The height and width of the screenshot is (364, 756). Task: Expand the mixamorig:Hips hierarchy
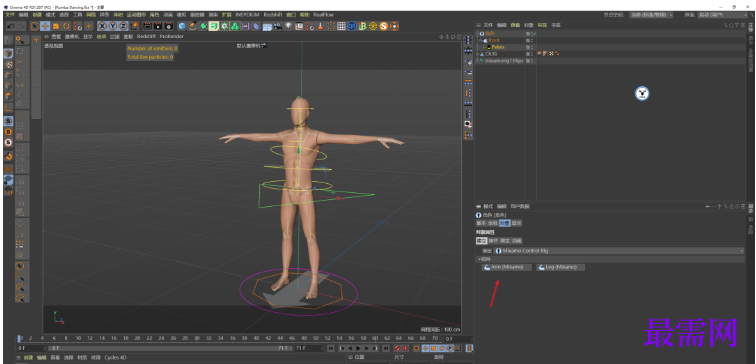click(x=477, y=61)
